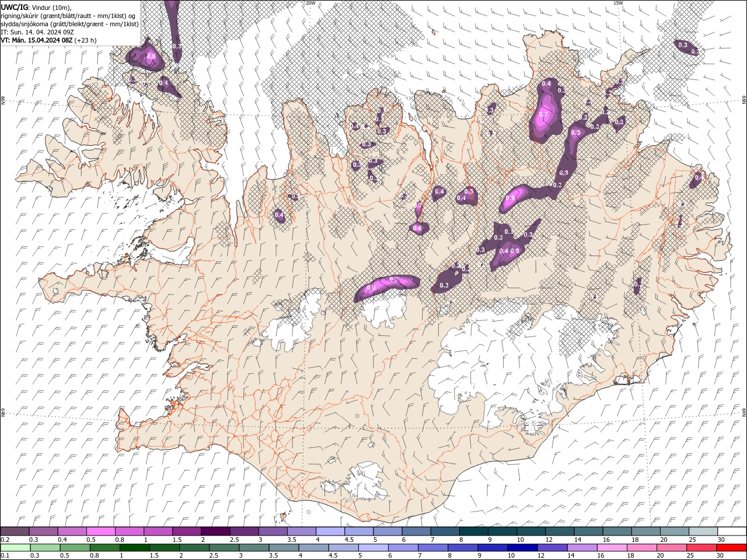This screenshot has height=560, width=747.
Task: Click the '16' label in the rain scale
Action: [x=601, y=556]
